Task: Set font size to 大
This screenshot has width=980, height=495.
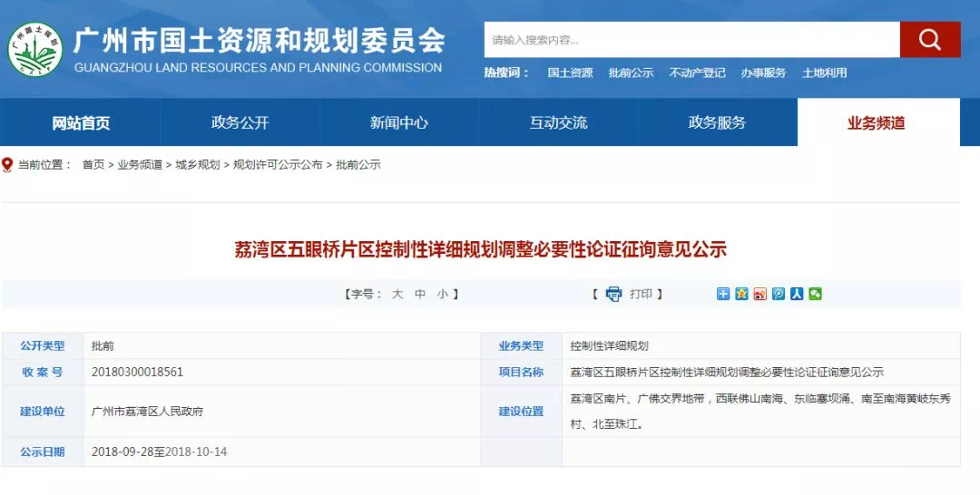Action: pyautogui.click(x=397, y=294)
